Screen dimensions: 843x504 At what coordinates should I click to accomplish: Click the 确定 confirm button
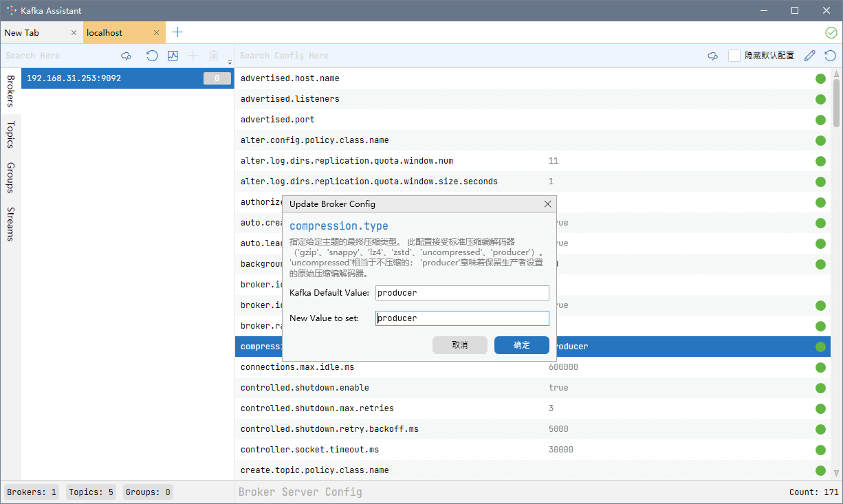click(521, 345)
